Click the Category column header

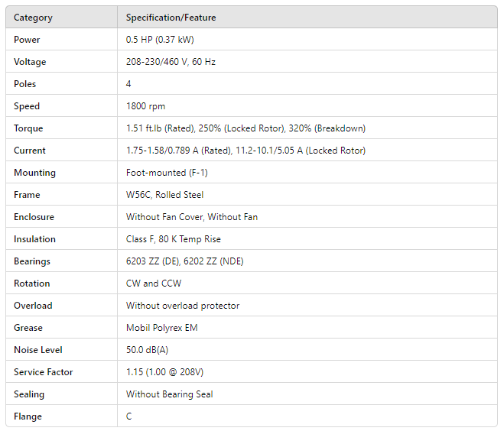33,18
